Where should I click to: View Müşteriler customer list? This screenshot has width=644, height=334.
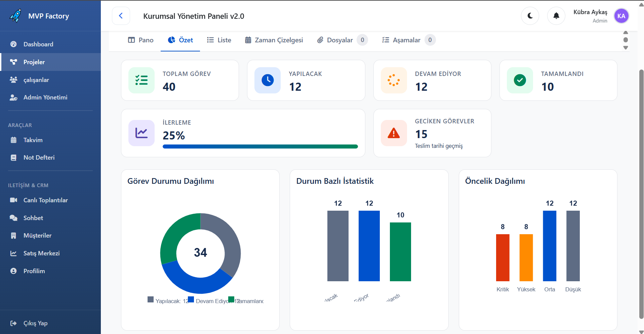[x=37, y=235]
